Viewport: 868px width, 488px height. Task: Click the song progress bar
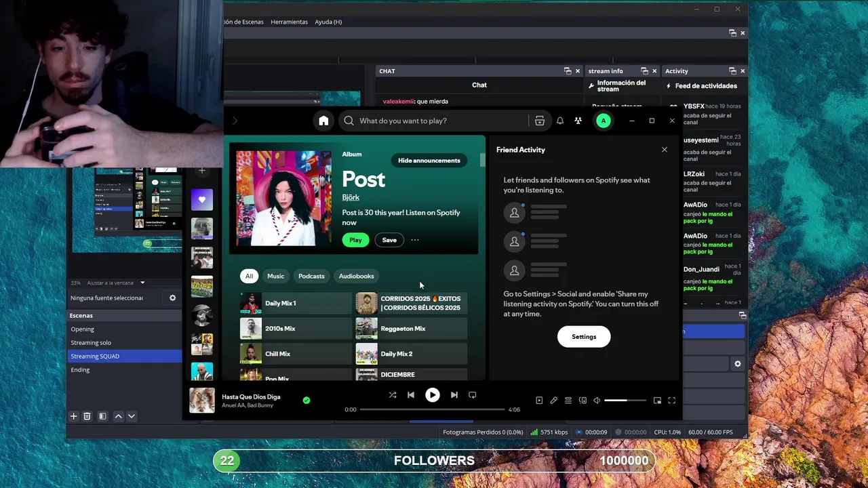point(432,409)
